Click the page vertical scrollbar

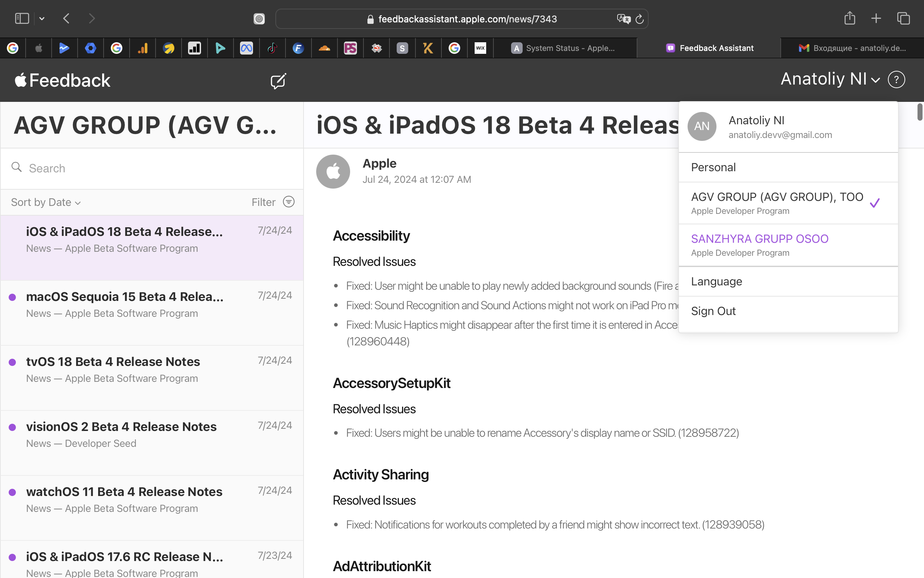tap(920, 112)
